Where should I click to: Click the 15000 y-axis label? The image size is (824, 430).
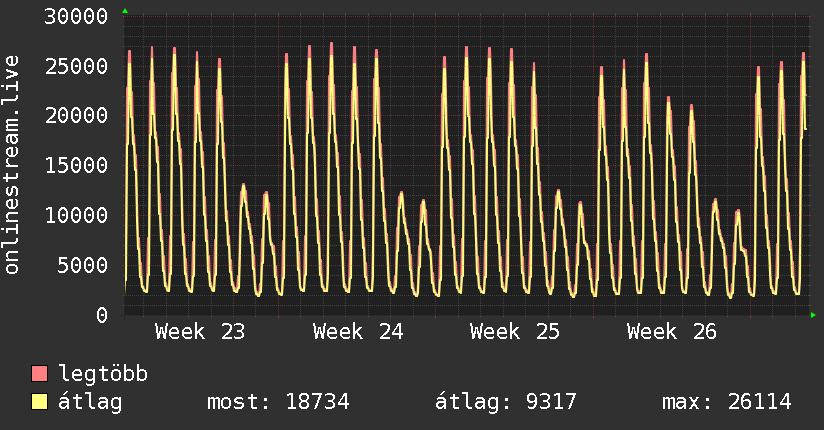pos(76,166)
